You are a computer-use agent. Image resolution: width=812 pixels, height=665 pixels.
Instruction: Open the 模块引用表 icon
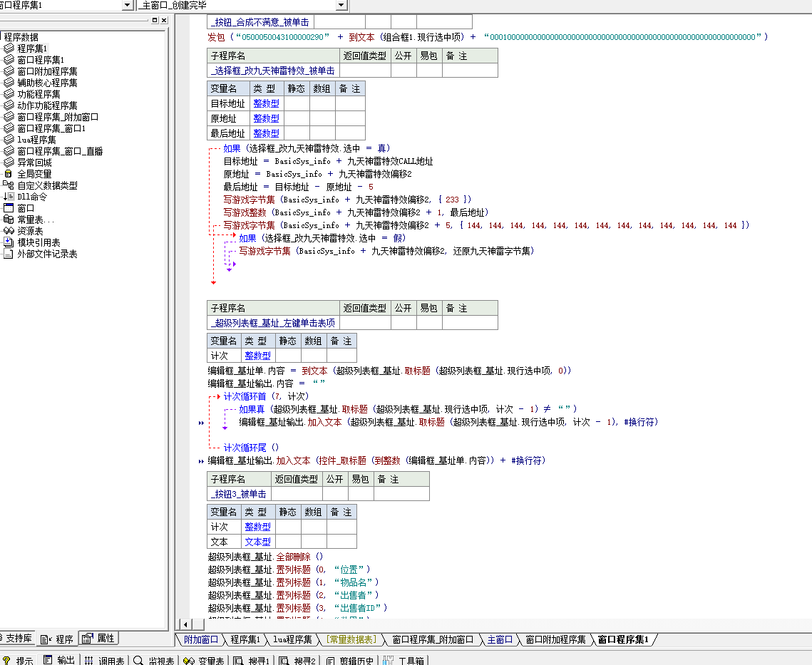(9, 242)
